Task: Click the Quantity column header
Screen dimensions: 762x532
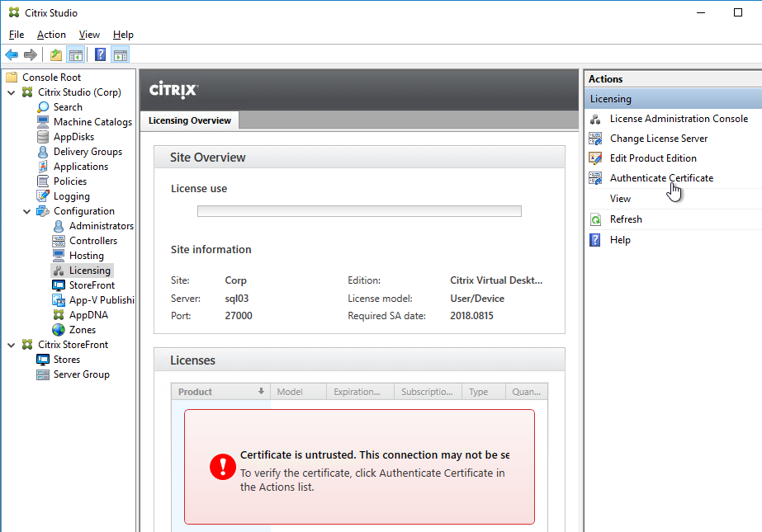Action: 527,392
